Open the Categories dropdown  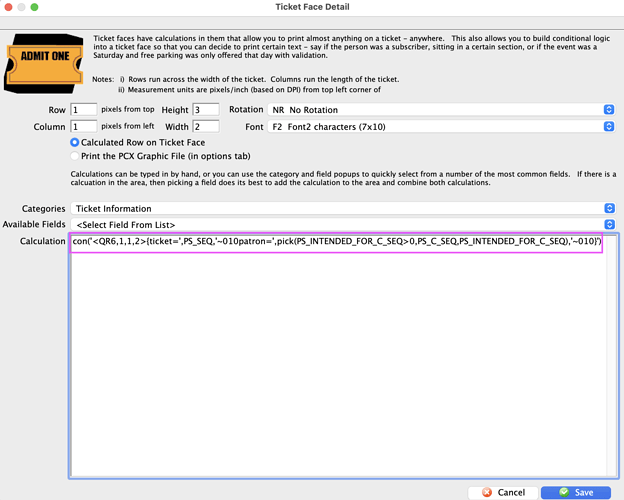pos(343,208)
